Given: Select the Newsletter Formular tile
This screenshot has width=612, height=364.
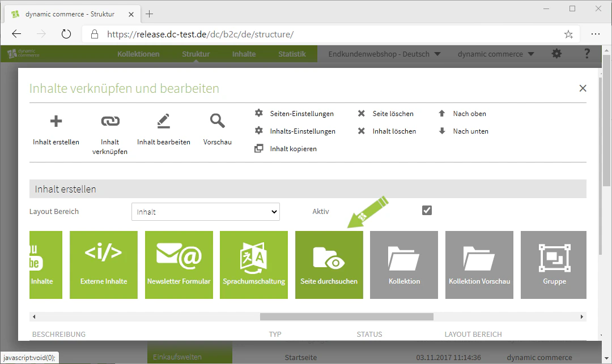Looking at the screenshot, I should [x=178, y=265].
